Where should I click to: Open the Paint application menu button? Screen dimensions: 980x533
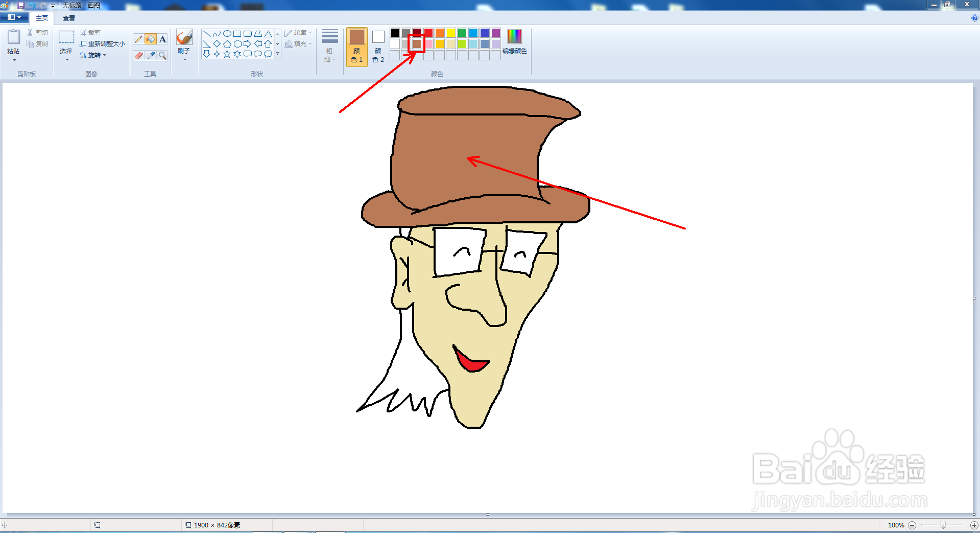click(14, 17)
